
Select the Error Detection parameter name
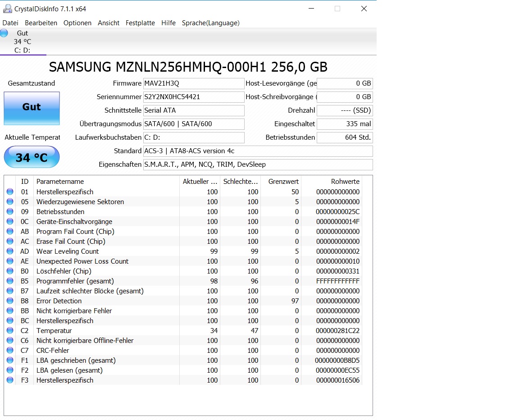pyautogui.click(x=59, y=301)
